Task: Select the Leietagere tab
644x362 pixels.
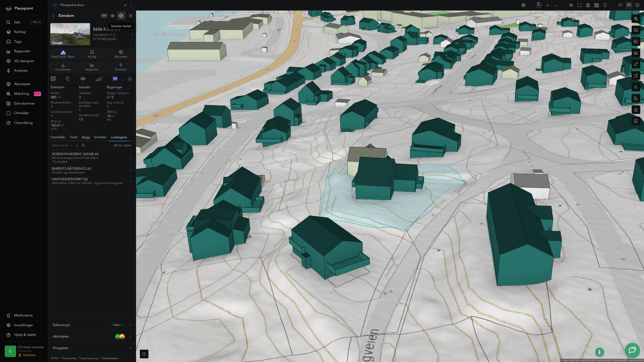Action: 119,137
